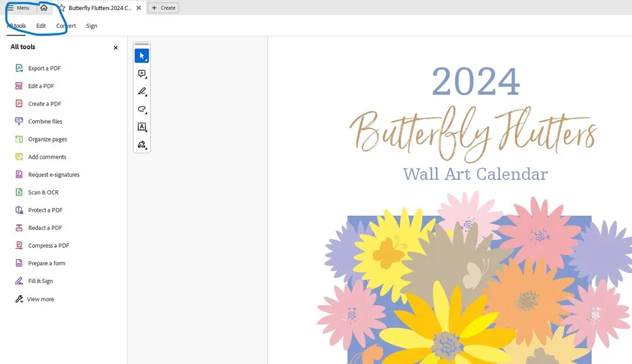Open Export a PDF label
Image resolution: width=632 pixels, height=364 pixels.
[x=44, y=68]
